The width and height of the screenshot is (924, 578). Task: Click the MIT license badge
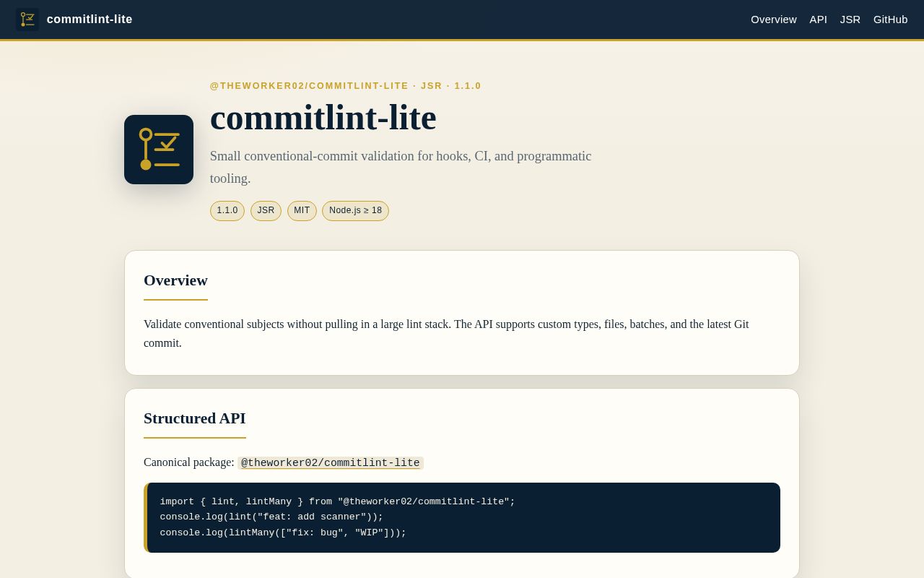pos(302,211)
